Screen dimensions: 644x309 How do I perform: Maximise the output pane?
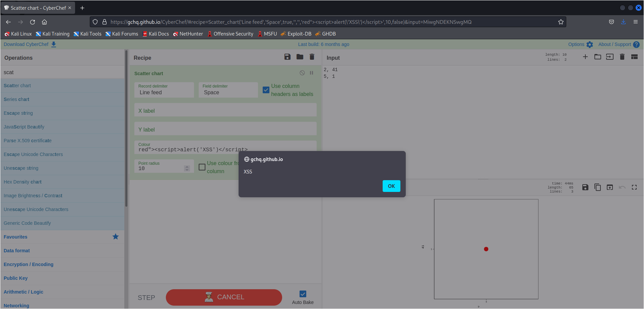[634, 187]
